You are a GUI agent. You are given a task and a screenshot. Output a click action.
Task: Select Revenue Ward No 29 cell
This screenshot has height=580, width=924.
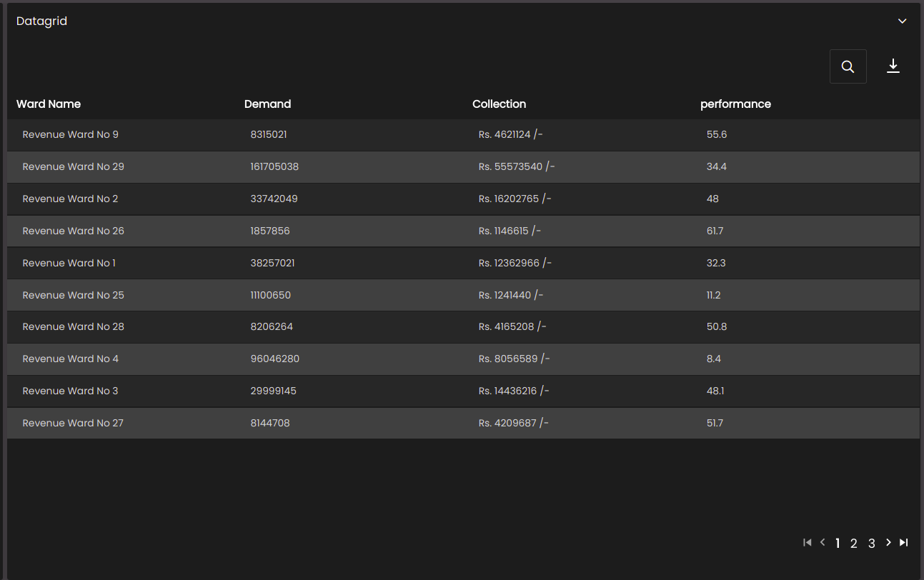coord(73,166)
